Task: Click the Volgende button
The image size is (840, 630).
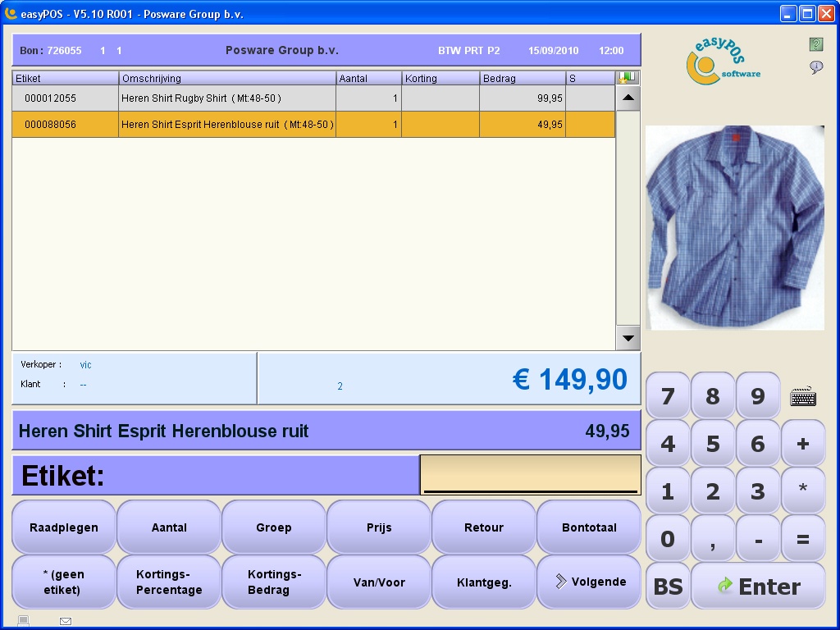Action: tap(589, 582)
